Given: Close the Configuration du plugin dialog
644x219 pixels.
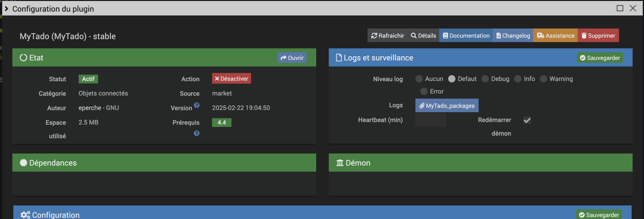Looking at the screenshot, I should coord(633,8).
